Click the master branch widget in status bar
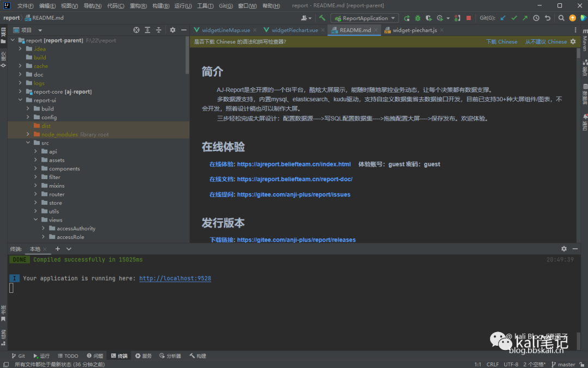The height and width of the screenshot is (368, 588). (563, 364)
